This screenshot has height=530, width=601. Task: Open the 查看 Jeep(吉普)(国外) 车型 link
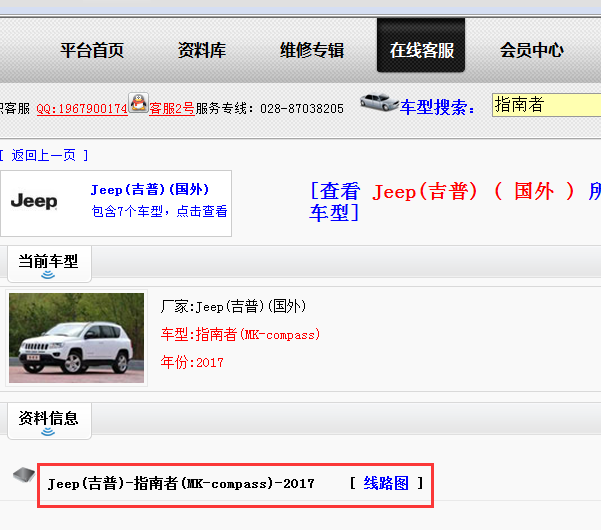455,202
